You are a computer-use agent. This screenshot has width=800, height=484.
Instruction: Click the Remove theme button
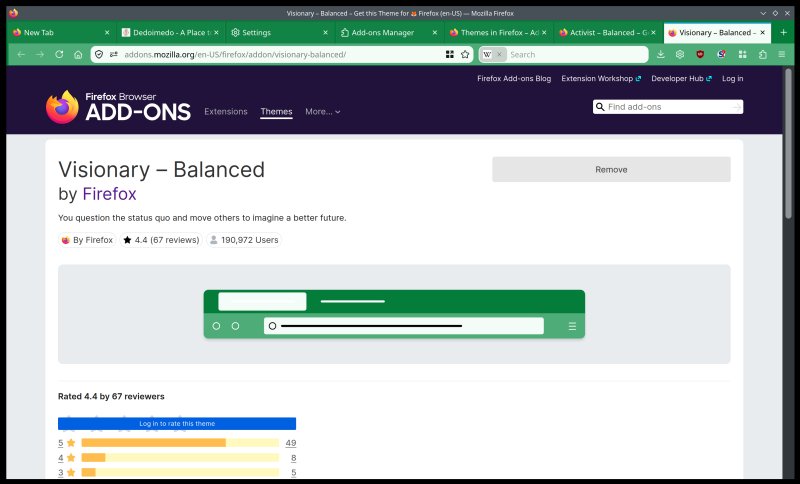click(611, 169)
